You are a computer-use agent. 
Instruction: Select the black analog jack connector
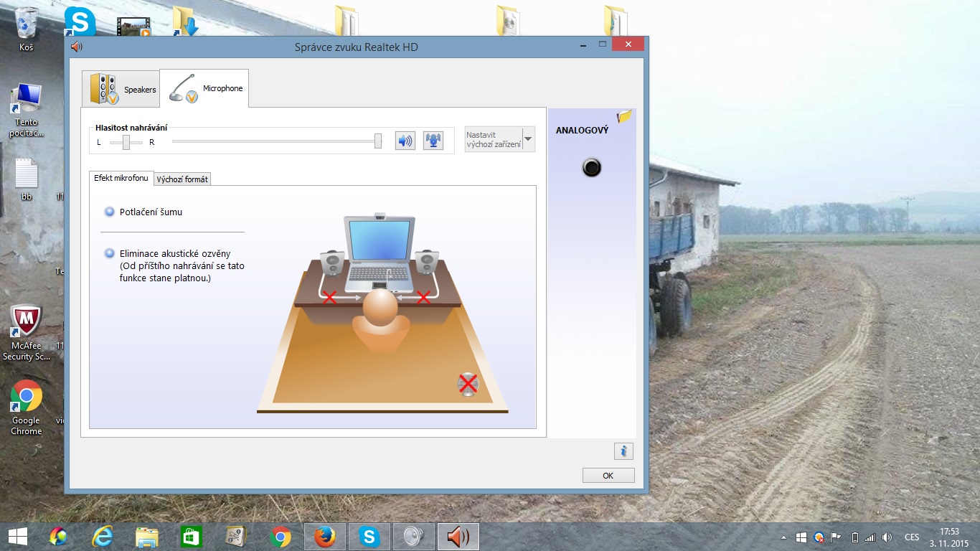[x=591, y=168]
